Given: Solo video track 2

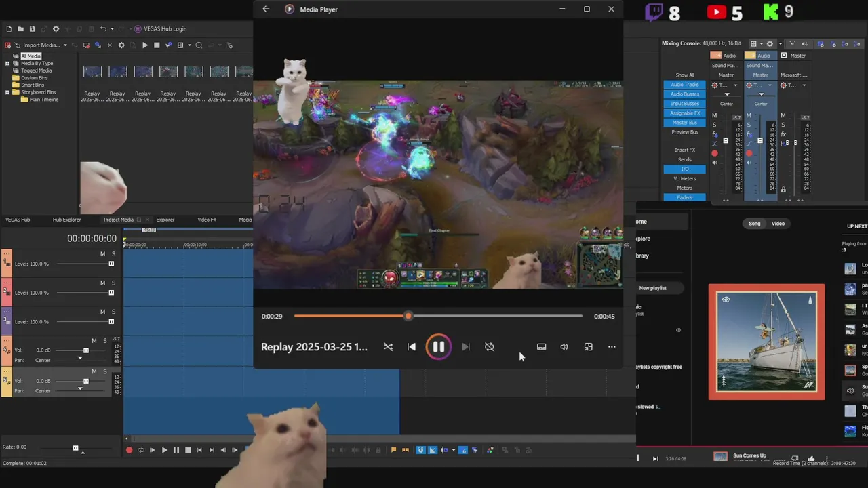Looking at the screenshot, I should [x=113, y=283].
